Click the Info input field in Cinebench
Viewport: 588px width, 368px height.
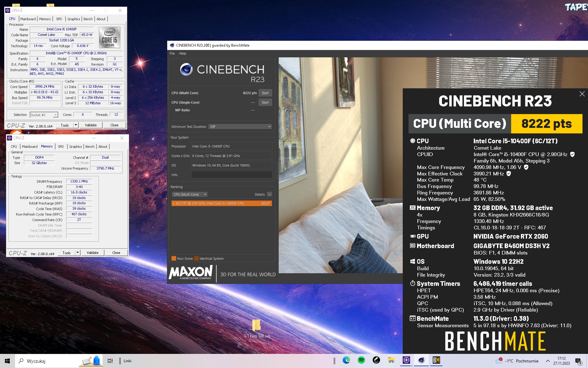232,175
